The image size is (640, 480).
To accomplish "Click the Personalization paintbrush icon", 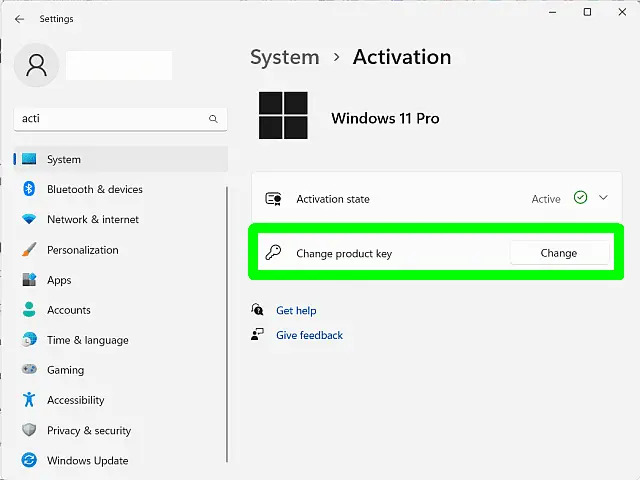I will (x=29, y=249).
